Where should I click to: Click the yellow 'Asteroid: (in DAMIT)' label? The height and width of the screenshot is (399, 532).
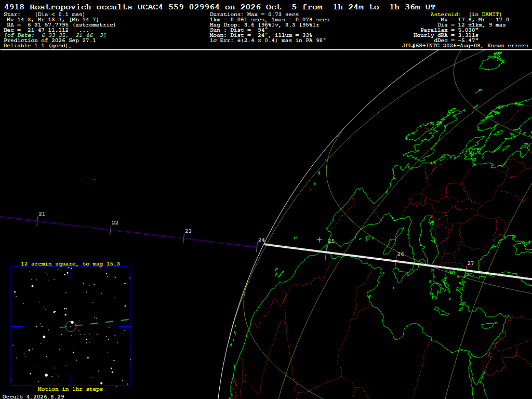466,14
